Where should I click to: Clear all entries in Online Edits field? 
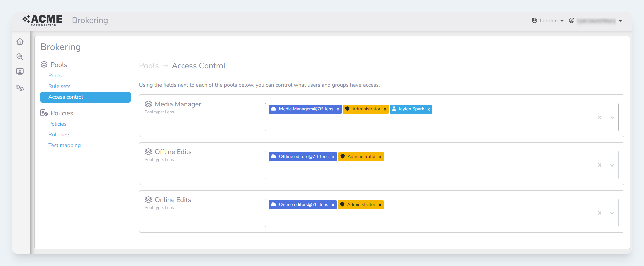[x=599, y=213]
